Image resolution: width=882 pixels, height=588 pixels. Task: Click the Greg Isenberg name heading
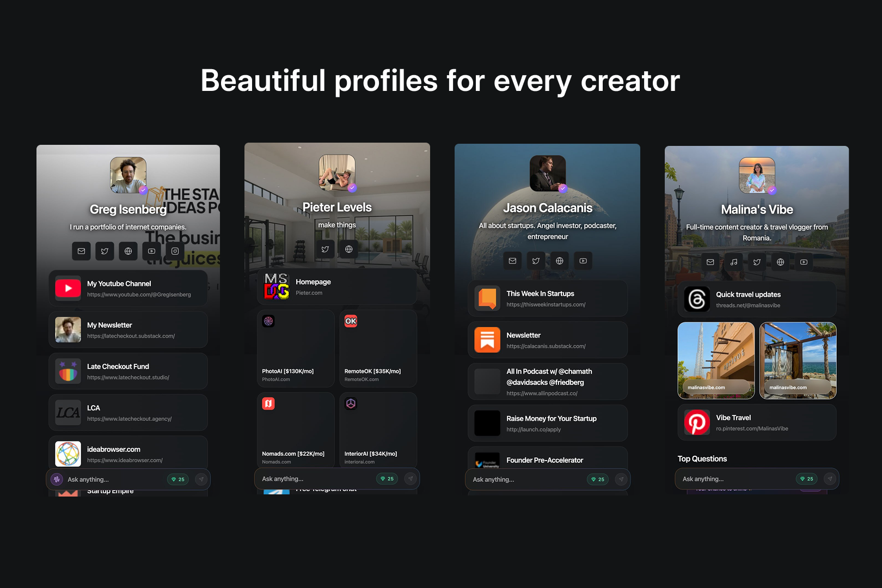pyautogui.click(x=128, y=210)
